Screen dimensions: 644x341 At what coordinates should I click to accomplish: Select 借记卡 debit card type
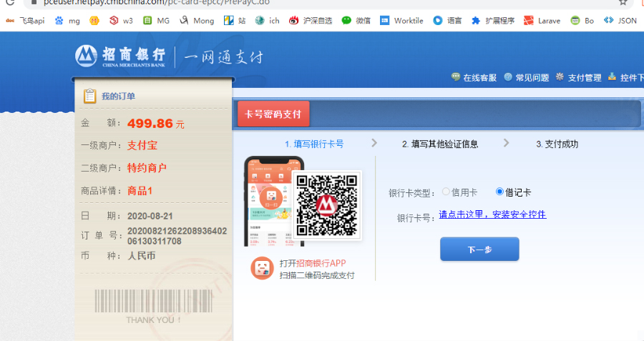click(x=500, y=192)
